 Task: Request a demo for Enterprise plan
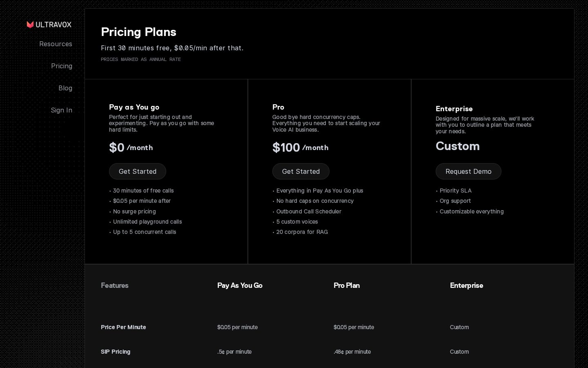[468, 171]
